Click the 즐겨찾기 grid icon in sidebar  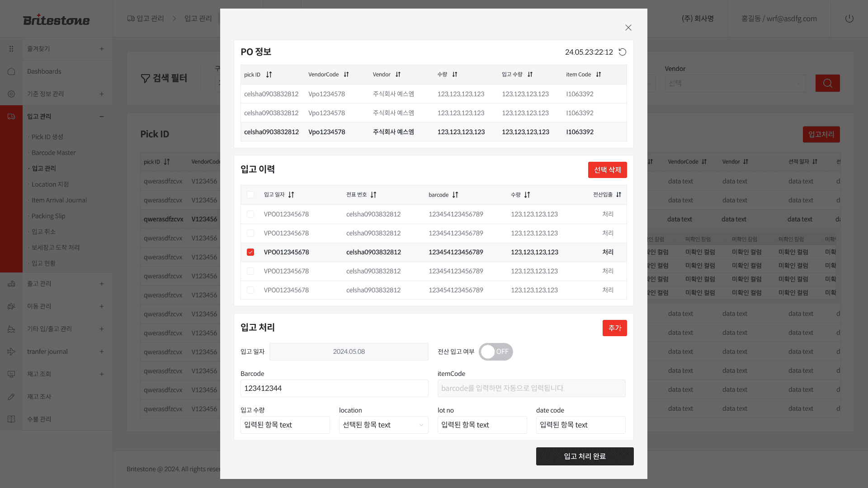tap(11, 49)
